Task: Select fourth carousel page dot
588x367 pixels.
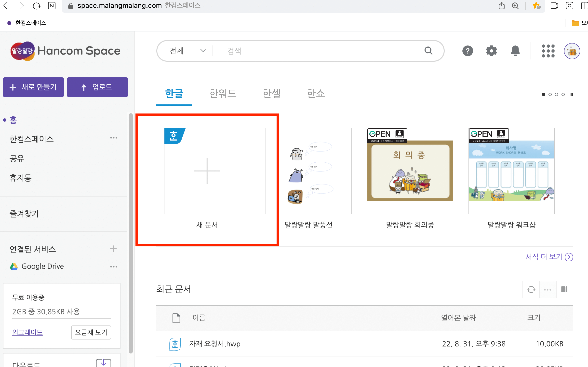Action: point(563,95)
